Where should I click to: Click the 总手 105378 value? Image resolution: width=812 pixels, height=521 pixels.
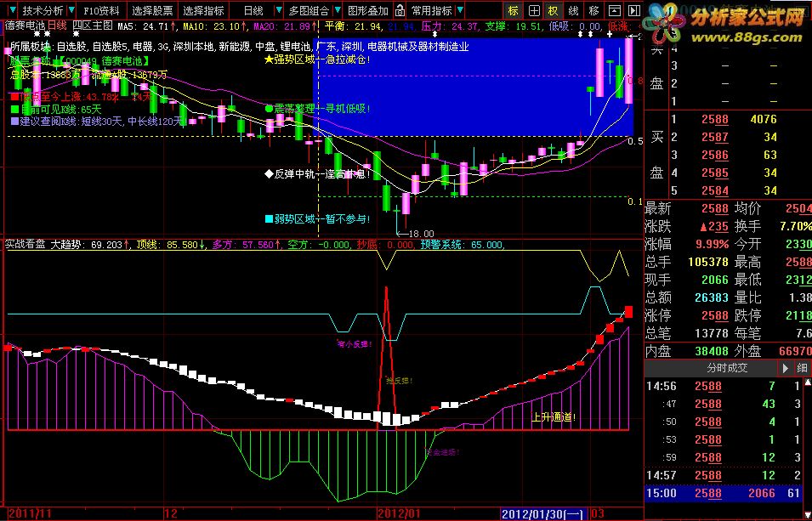(708, 262)
